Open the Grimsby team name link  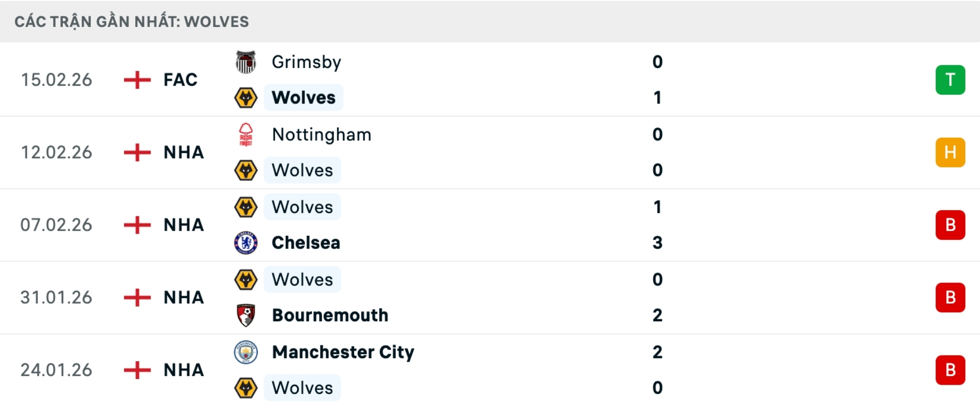307,62
